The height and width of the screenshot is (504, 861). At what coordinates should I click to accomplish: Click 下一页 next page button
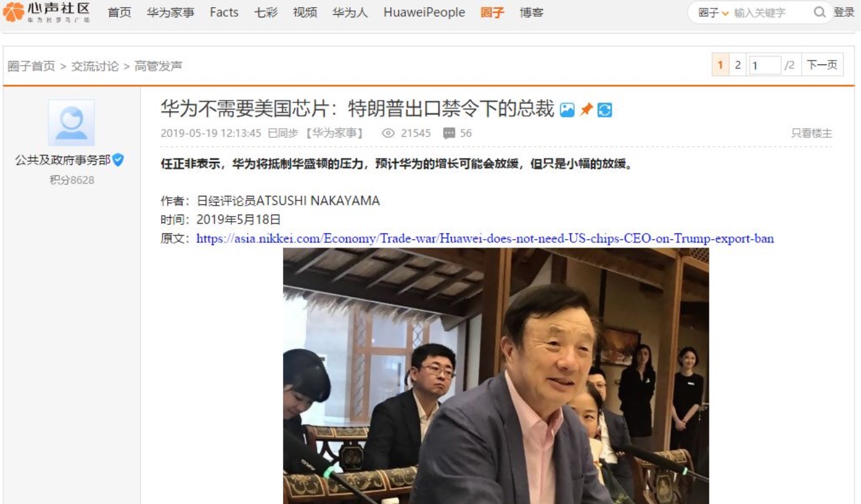tap(822, 64)
